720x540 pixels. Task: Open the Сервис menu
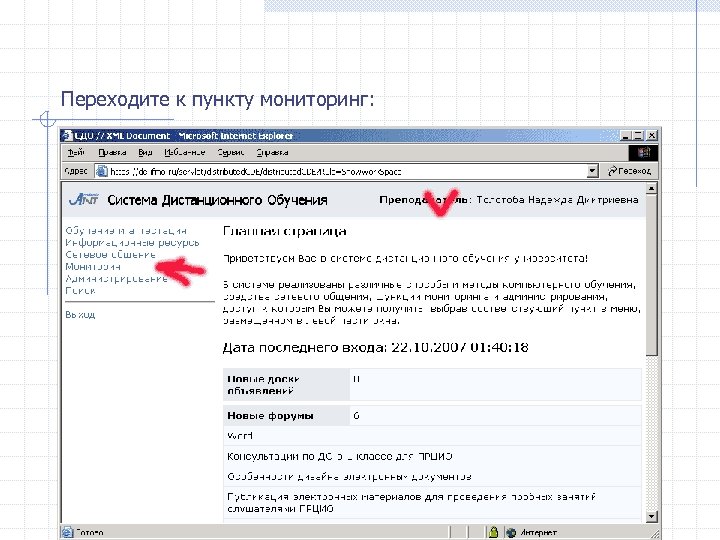(231, 152)
